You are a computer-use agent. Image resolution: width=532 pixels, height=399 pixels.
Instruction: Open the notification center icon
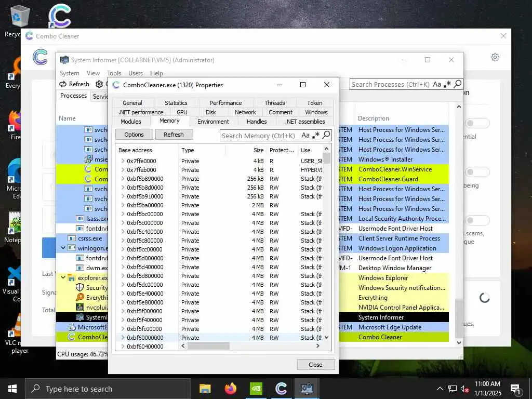516,389
